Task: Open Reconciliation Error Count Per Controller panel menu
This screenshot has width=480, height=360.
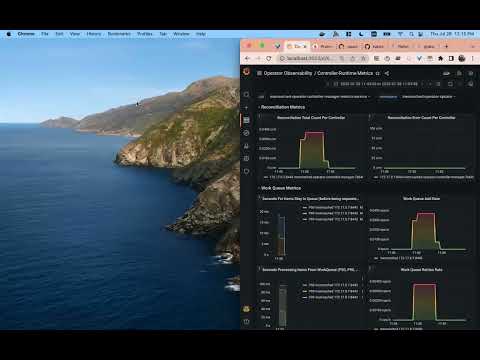Action: [421, 117]
